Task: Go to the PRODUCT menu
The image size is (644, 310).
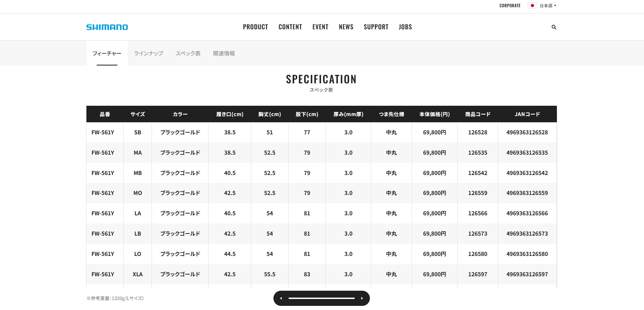Action: (x=255, y=27)
